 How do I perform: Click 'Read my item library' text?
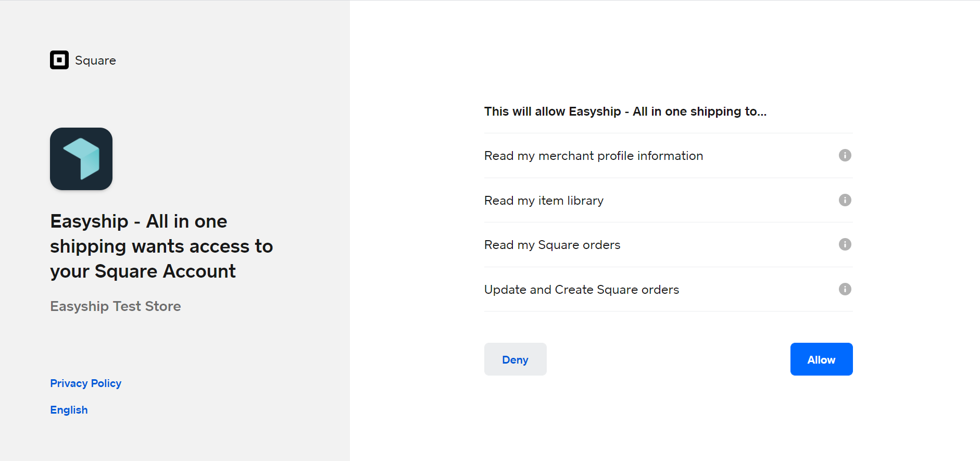pos(544,201)
